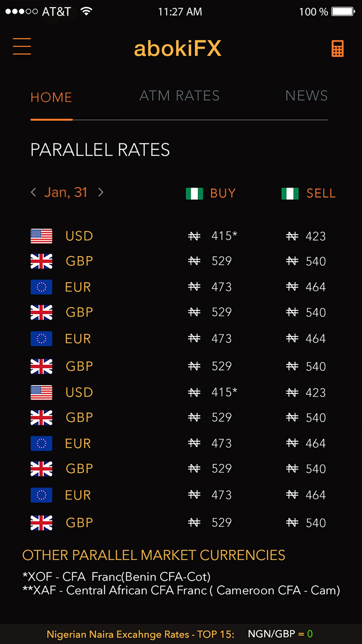The width and height of the screenshot is (362, 644).
Task: Select the HOME tab
Action: point(51,97)
